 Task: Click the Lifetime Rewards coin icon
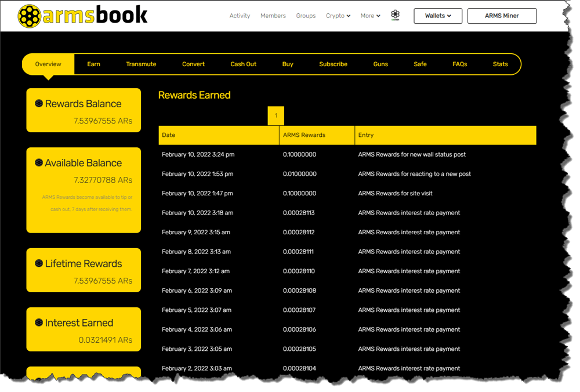[x=39, y=263]
